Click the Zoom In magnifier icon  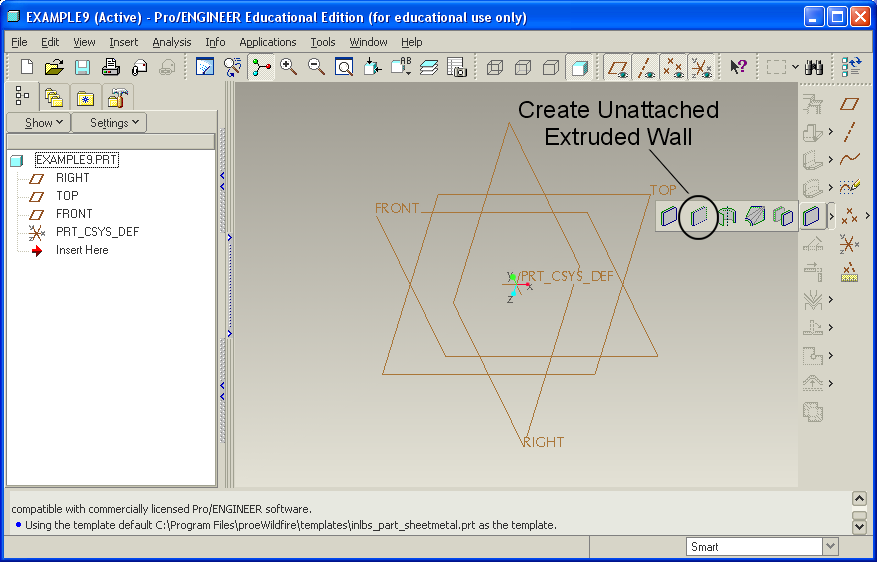(x=289, y=67)
